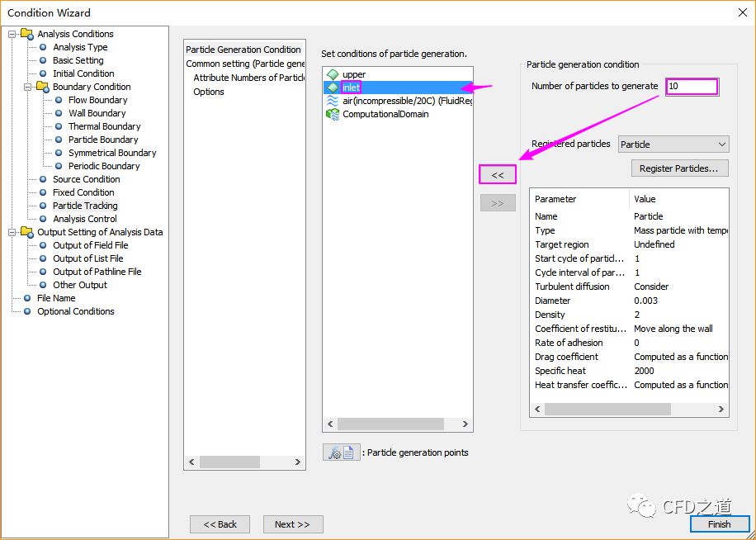
Task: Select Particle Tracking in the tree
Action: [x=85, y=206]
